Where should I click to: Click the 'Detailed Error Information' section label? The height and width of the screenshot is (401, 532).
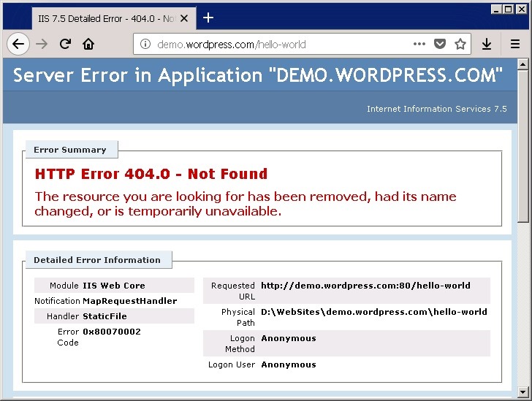[x=97, y=260]
